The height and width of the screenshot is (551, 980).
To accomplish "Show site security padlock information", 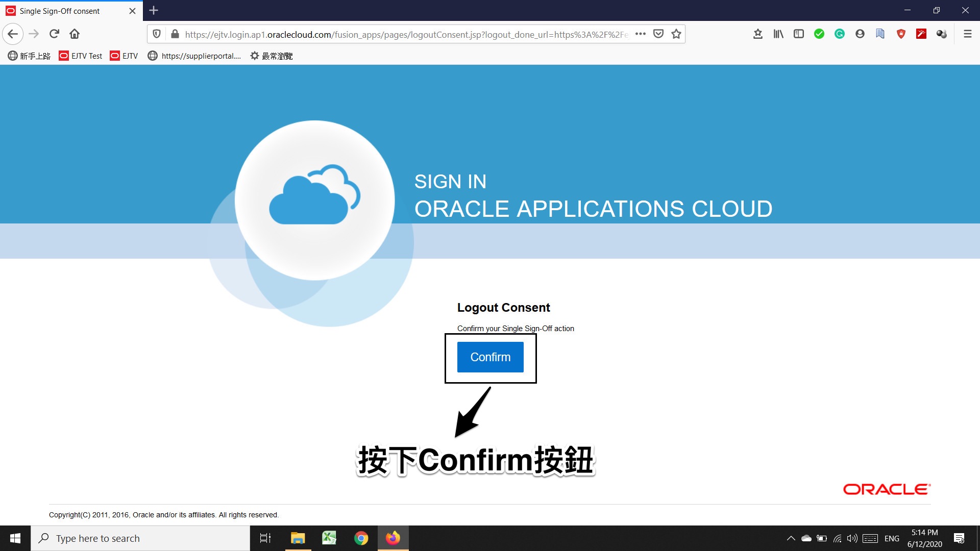I will [175, 34].
